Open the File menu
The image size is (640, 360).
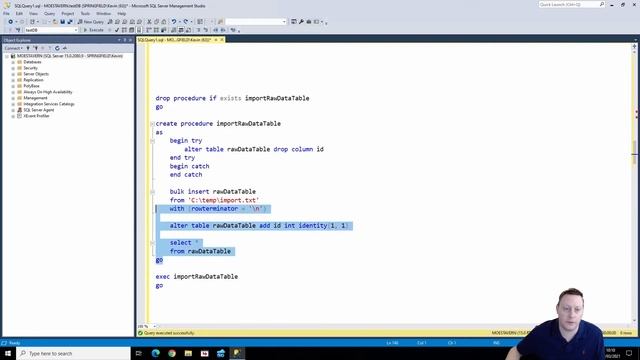[7, 13]
